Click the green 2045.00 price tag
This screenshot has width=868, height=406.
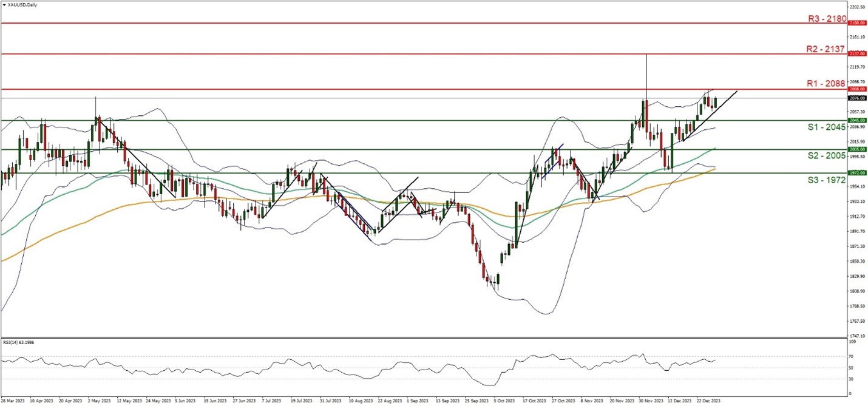coord(857,120)
